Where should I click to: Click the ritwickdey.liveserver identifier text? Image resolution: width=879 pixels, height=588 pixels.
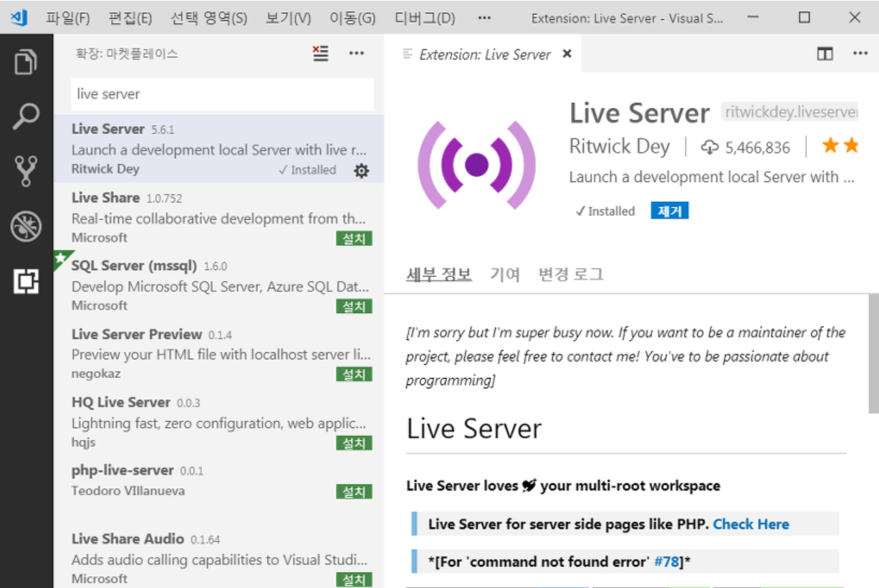click(x=789, y=112)
